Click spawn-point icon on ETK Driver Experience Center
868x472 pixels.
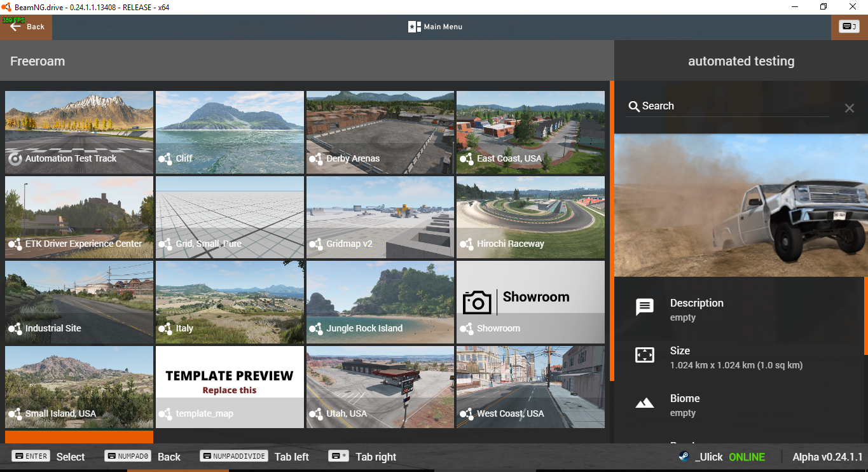click(x=15, y=244)
